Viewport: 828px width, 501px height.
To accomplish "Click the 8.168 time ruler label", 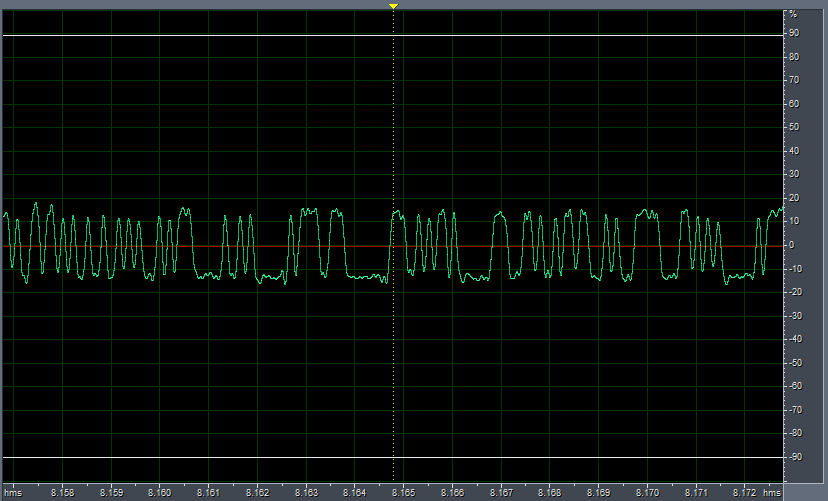I will [x=549, y=493].
